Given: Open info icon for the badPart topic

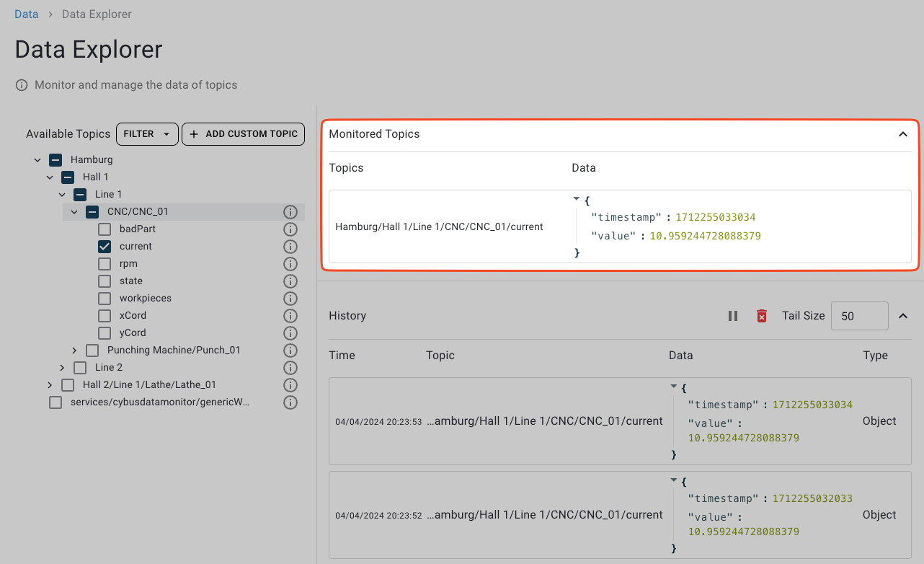Looking at the screenshot, I should pos(290,229).
